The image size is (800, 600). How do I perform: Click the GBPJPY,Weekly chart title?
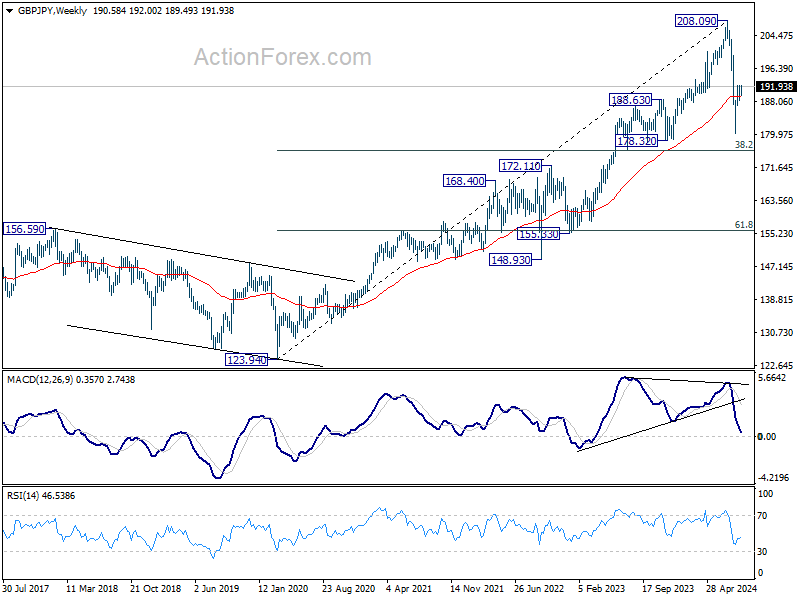[52, 11]
